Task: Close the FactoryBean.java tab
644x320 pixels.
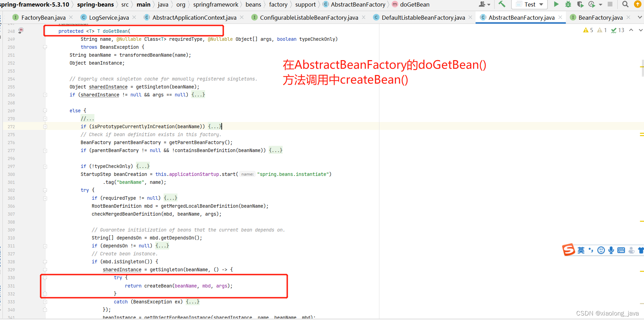Action: 71,17
